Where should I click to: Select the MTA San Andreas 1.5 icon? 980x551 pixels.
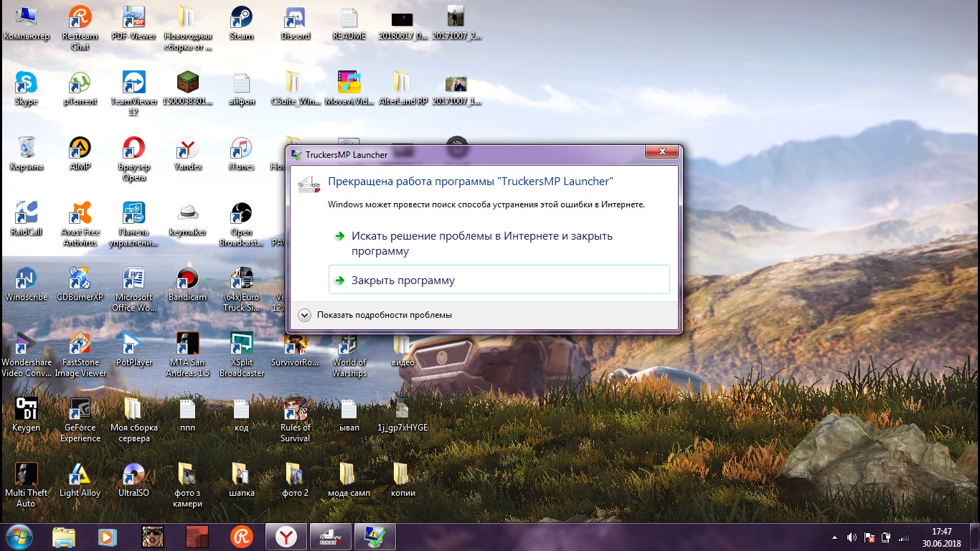pyautogui.click(x=187, y=355)
